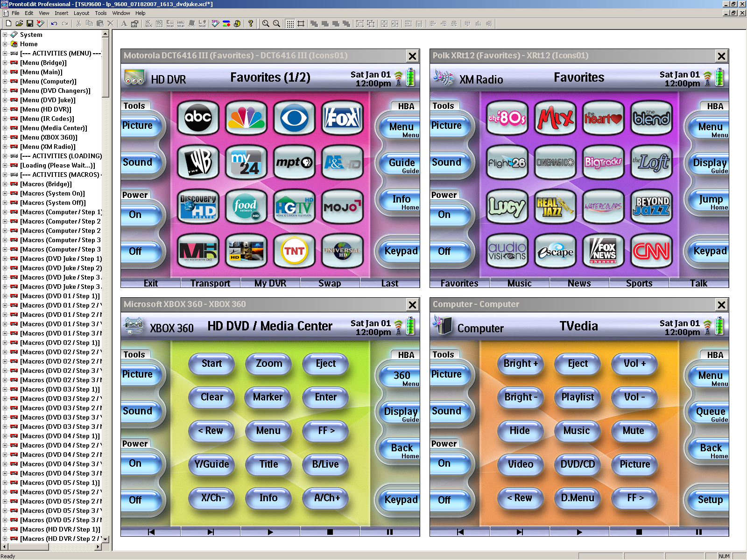Download configuration to the control panel
The width and height of the screenshot is (747, 560).
[41, 23]
